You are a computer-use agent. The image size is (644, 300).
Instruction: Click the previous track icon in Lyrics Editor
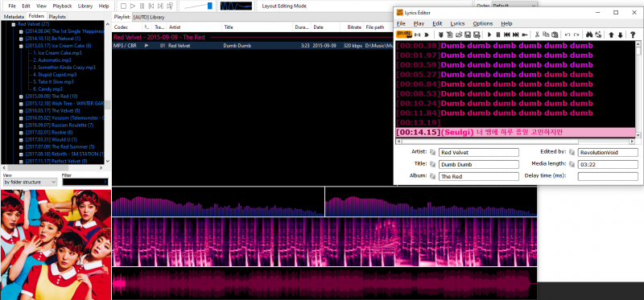(x=507, y=35)
